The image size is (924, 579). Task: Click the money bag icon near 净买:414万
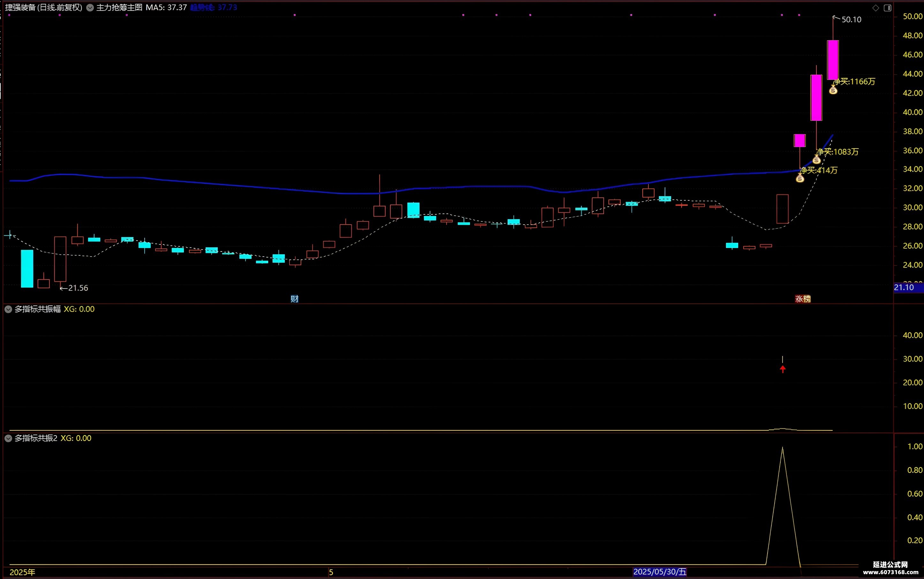[x=800, y=178]
